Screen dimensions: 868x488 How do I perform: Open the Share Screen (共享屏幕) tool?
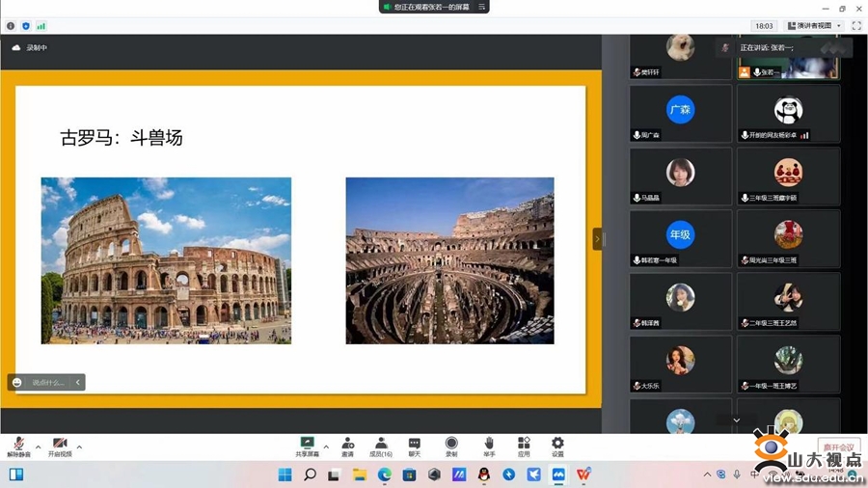307,446
